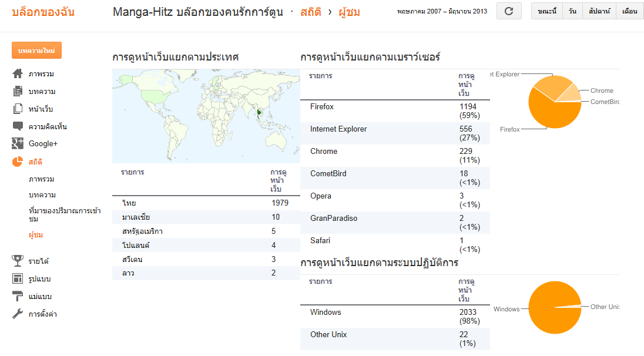Image resolution: width=644 pixels, height=356 pixels.
Task: Click the pages icon beside หน้าเว็บ
Action: [18, 109]
